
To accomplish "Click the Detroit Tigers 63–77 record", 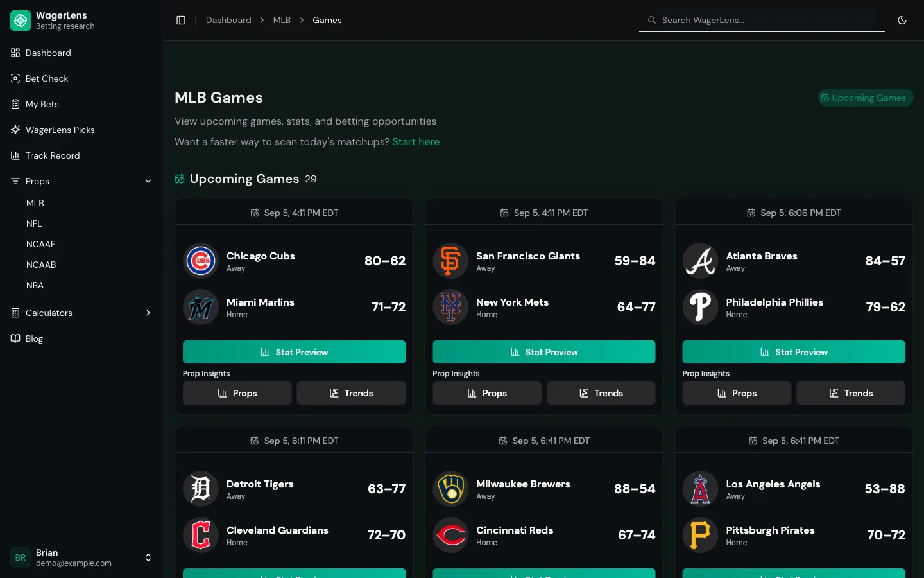I will coord(386,489).
